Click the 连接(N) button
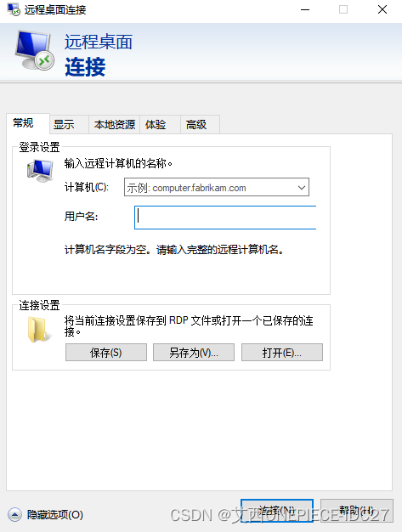The width and height of the screenshot is (402, 532). click(277, 511)
